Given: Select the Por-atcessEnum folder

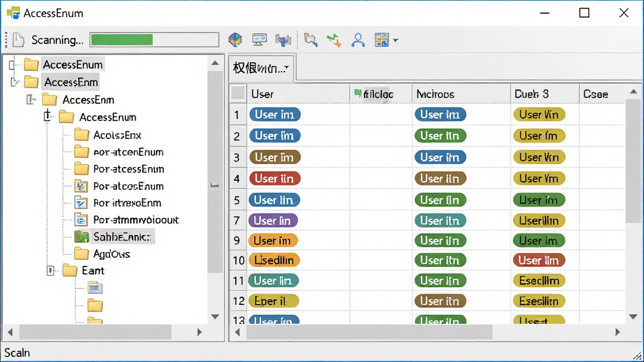Looking at the screenshot, I should pos(119,169).
